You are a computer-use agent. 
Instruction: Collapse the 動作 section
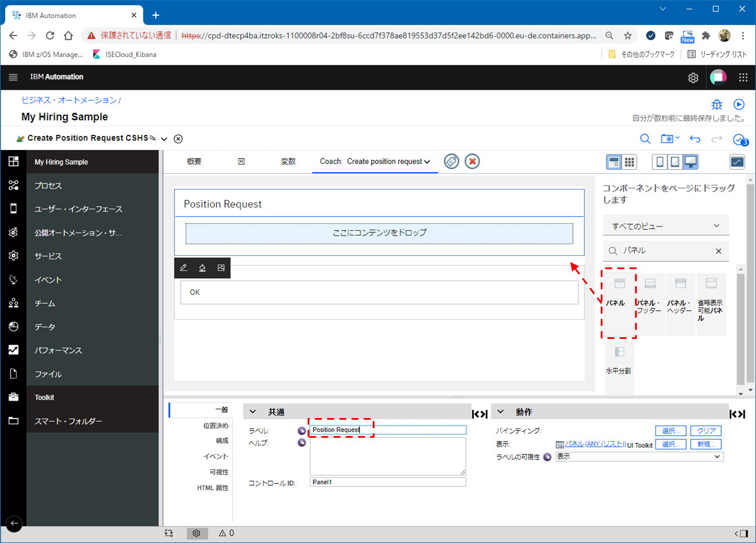500,412
